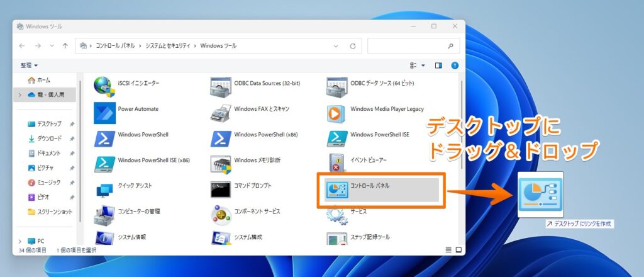
Task: Click コントロール パネル in the breadcrumb path
Action: coord(116,46)
